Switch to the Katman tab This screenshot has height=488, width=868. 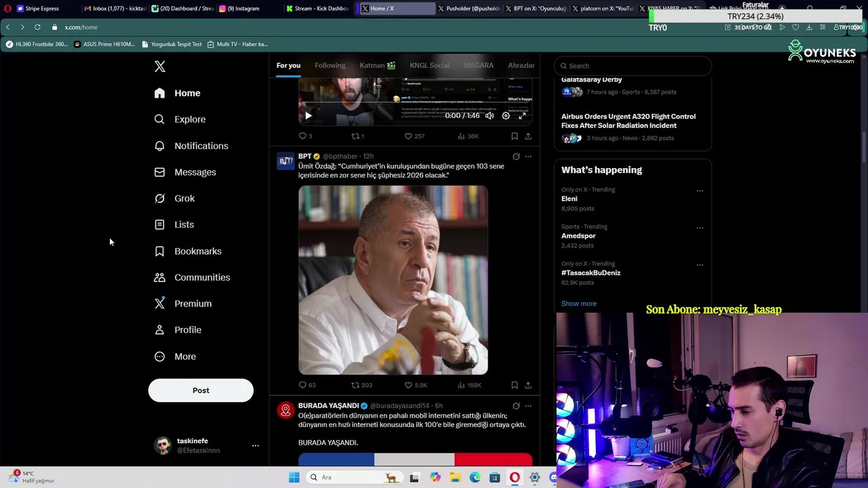pos(378,65)
